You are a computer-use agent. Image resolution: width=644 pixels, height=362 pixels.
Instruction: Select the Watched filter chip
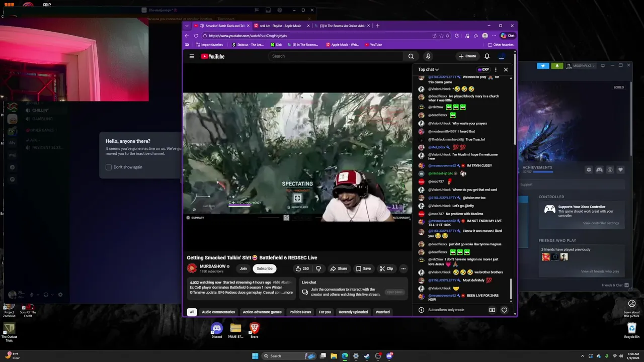383,312
